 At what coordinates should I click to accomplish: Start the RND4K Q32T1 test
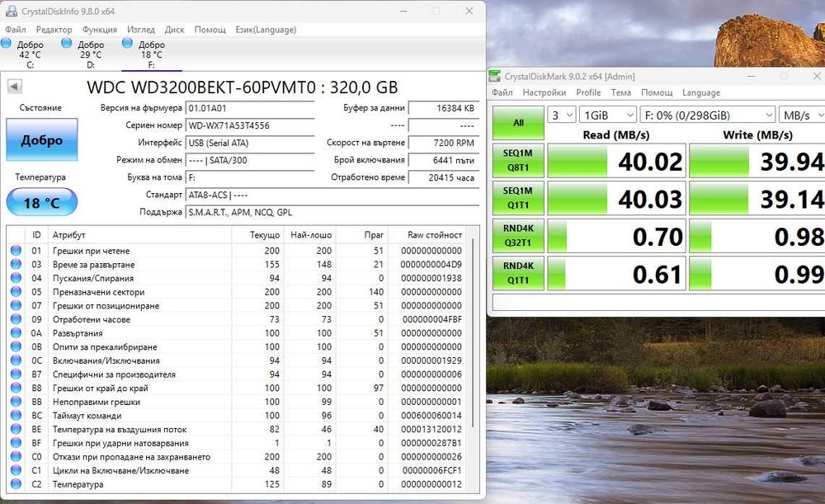coord(518,235)
